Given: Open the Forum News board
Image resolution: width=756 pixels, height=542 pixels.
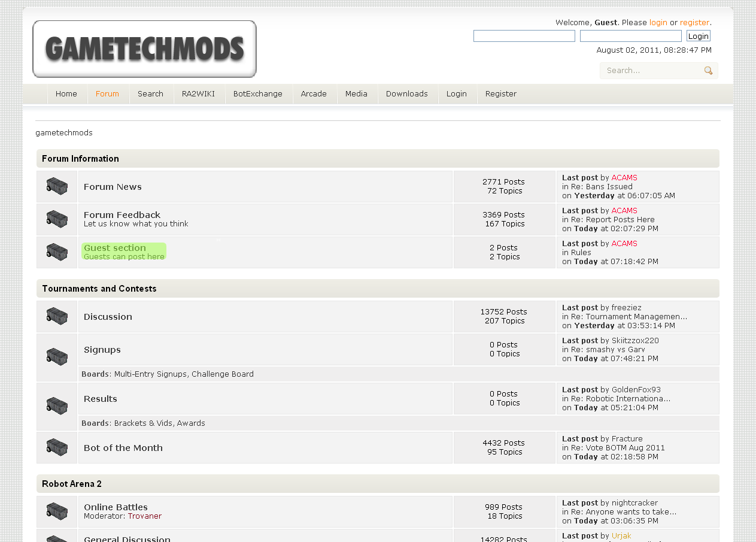Looking at the screenshot, I should coord(113,187).
